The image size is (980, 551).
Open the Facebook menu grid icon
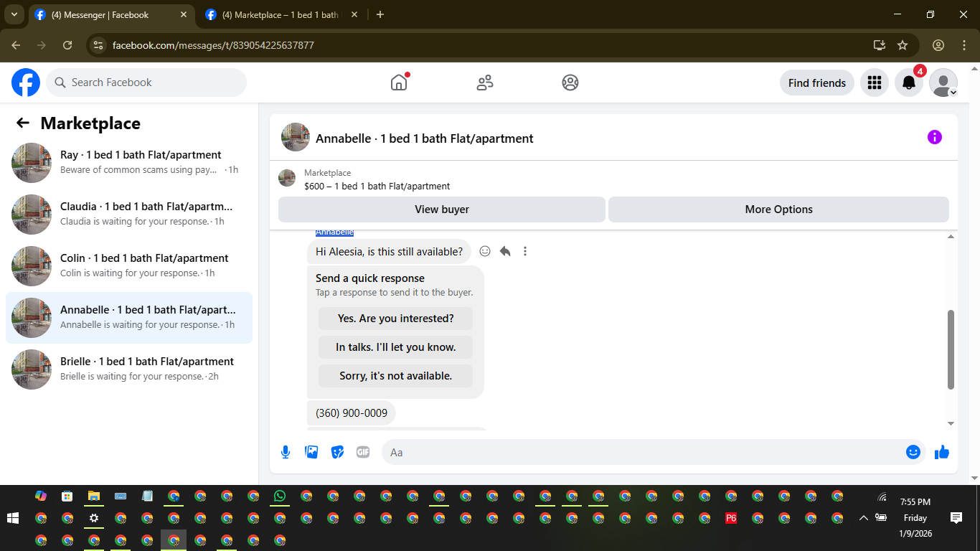tap(874, 83)
